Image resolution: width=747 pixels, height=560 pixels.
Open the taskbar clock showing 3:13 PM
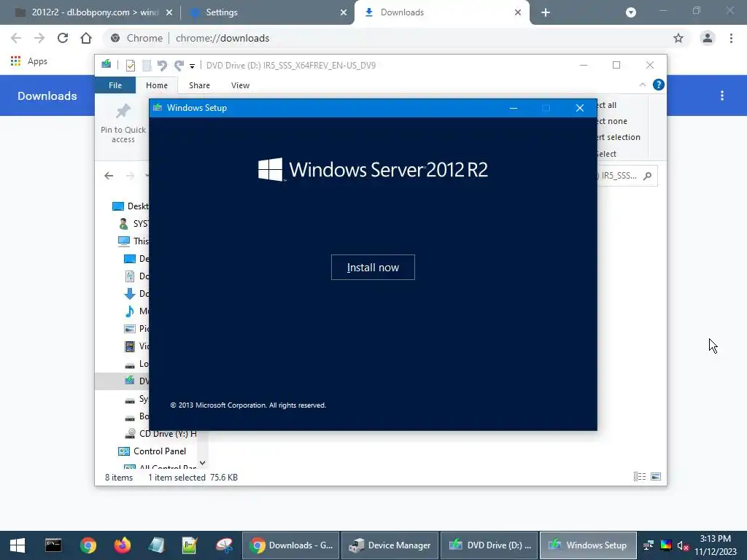click(716, 545)
